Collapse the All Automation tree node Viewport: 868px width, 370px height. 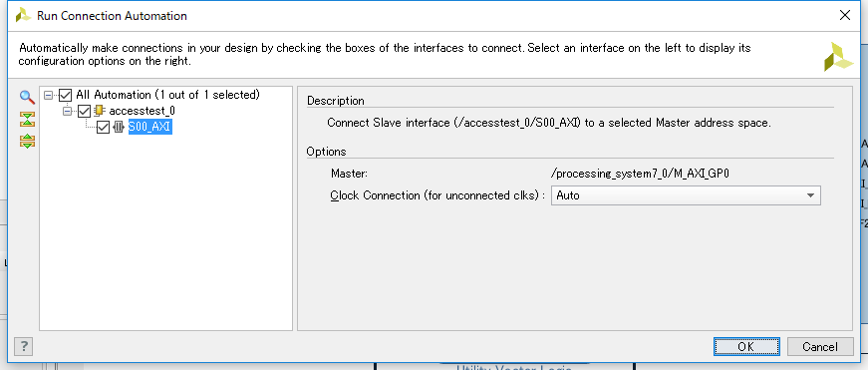(48, 96)
